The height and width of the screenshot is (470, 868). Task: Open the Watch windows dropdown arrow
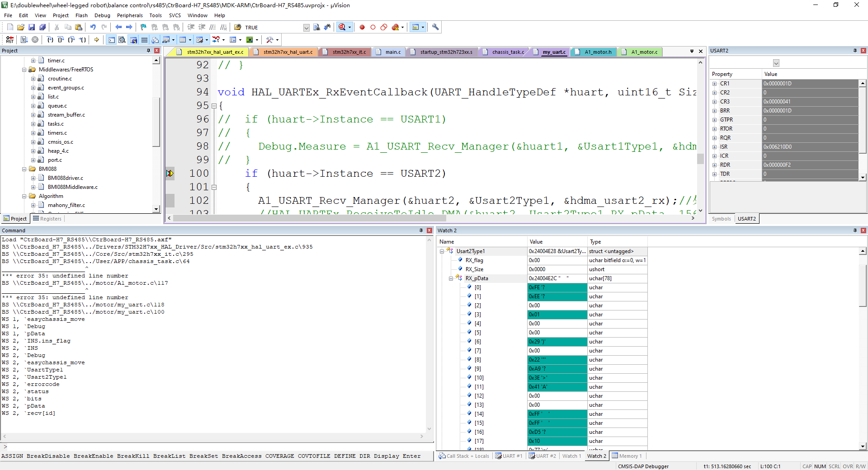pos(173,40)
